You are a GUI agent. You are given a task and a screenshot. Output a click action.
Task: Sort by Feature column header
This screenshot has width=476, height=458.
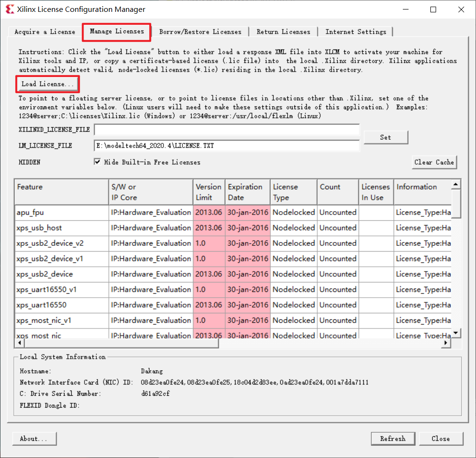pyautogui.click(x=61, y=192)
